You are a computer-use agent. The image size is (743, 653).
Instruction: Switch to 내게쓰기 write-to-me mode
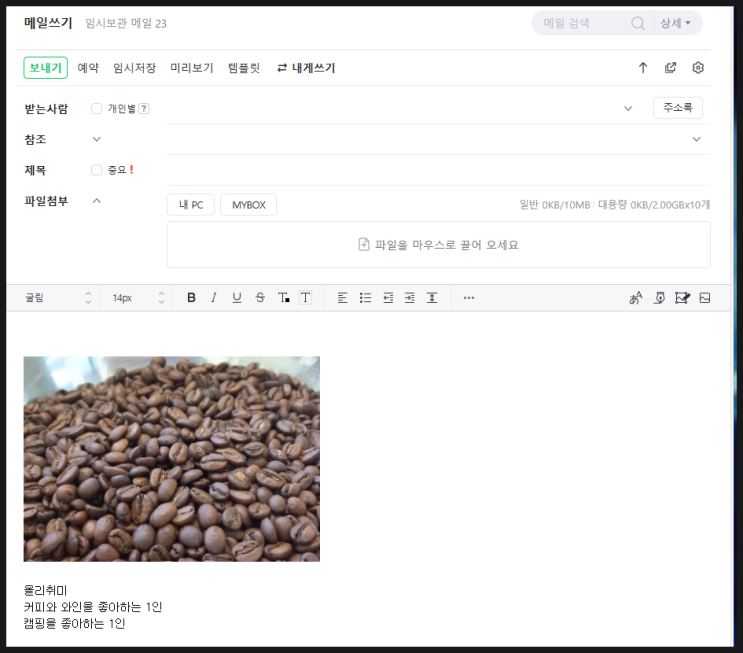[306, 68]
